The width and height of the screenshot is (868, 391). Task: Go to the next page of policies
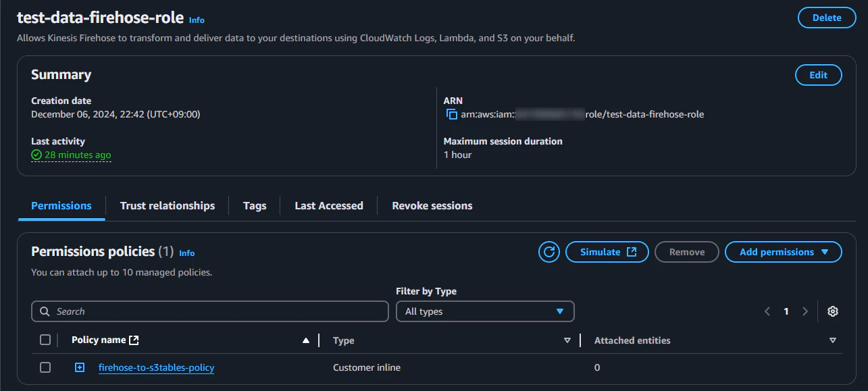tap(805, 311)
